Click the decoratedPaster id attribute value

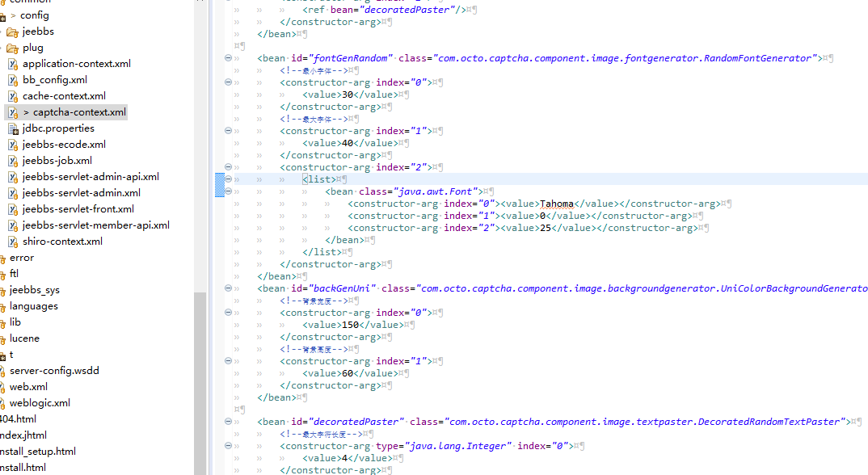[x=356, y=422]
